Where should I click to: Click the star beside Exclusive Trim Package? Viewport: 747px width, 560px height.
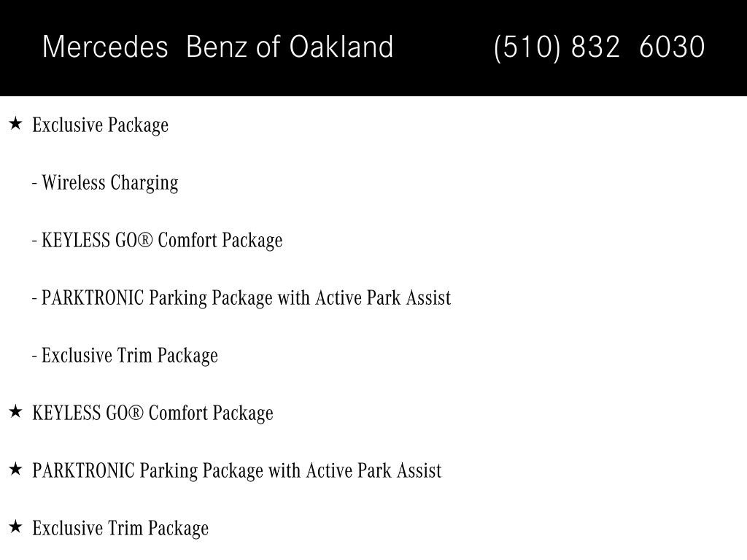[x=15, y=526]
